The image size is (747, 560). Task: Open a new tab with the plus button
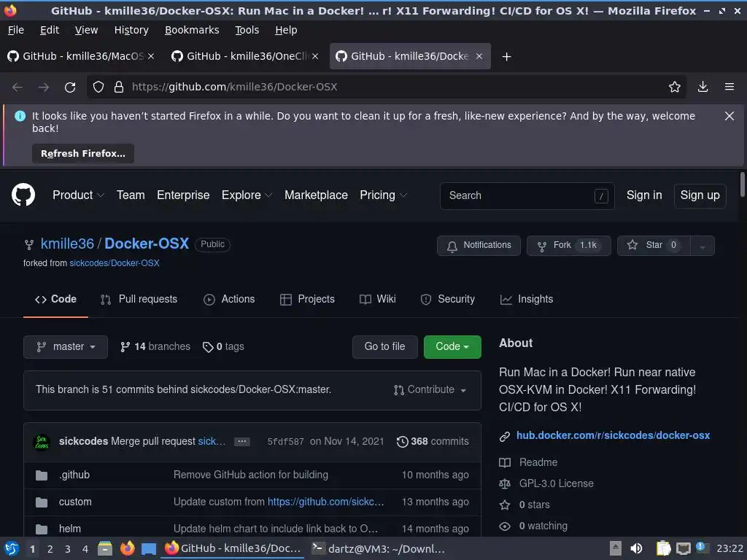pyautogui.click(x=507, y=57)
